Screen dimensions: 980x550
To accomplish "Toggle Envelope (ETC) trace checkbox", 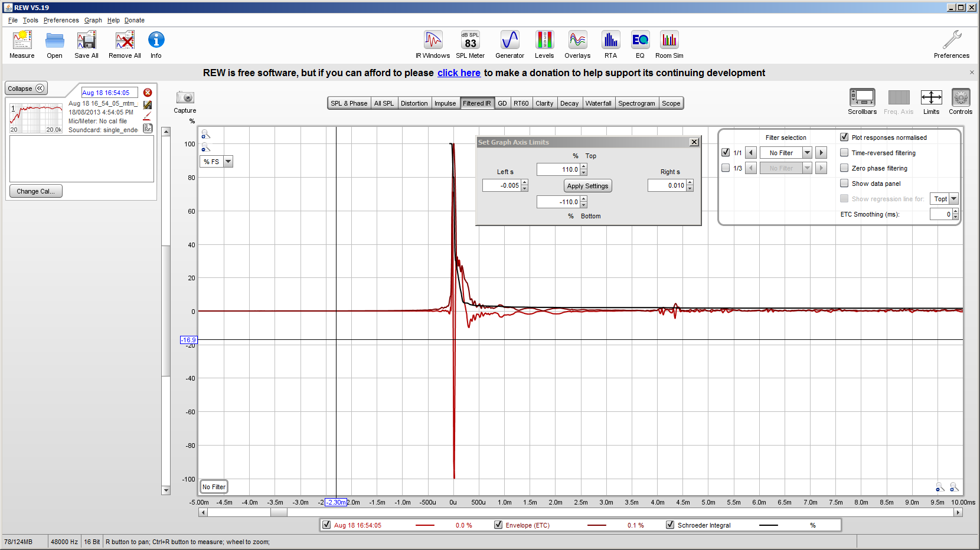I will 498,525.
